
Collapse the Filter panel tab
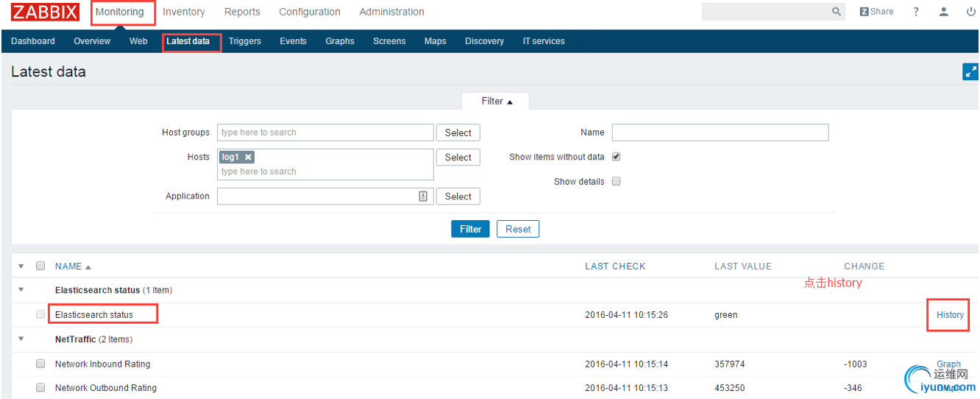497,102
